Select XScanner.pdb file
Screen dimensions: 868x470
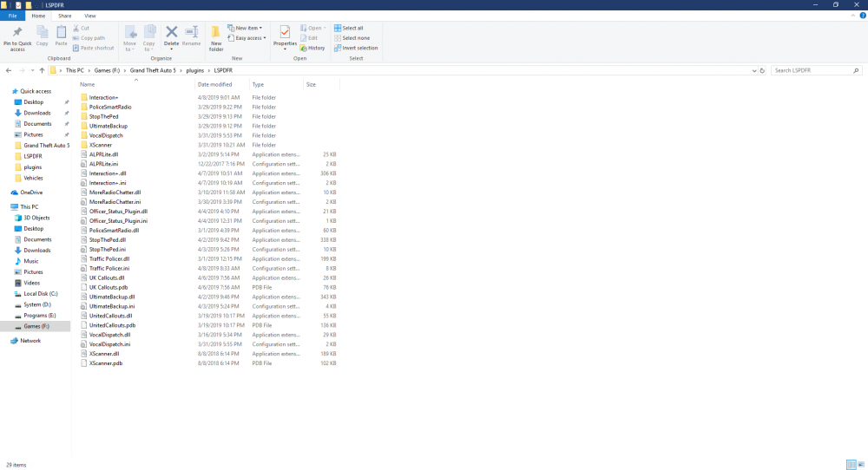pos(106,363)
